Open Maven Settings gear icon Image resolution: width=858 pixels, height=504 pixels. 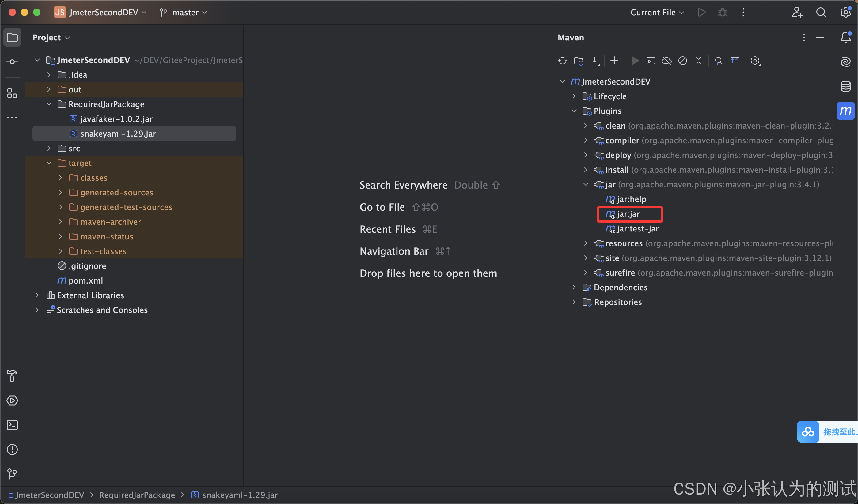pyautogui.click(x=755, y=61)
